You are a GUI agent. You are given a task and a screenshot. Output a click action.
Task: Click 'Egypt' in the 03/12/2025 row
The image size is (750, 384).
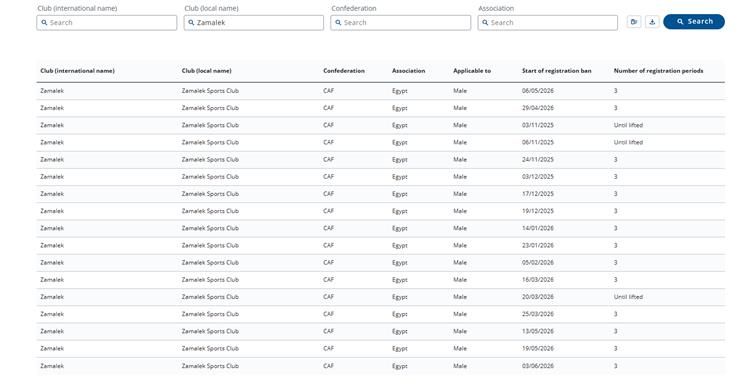pyautogui.click(x=400, y=177)
